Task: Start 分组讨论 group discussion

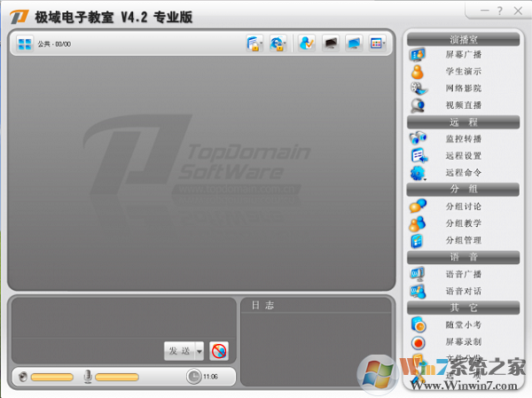Action: click(463, 207)
